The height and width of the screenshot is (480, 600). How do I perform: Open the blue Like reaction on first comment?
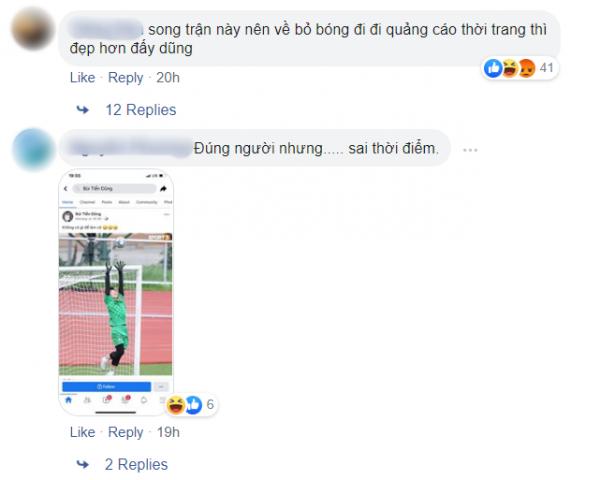click(x=493, y=69)
